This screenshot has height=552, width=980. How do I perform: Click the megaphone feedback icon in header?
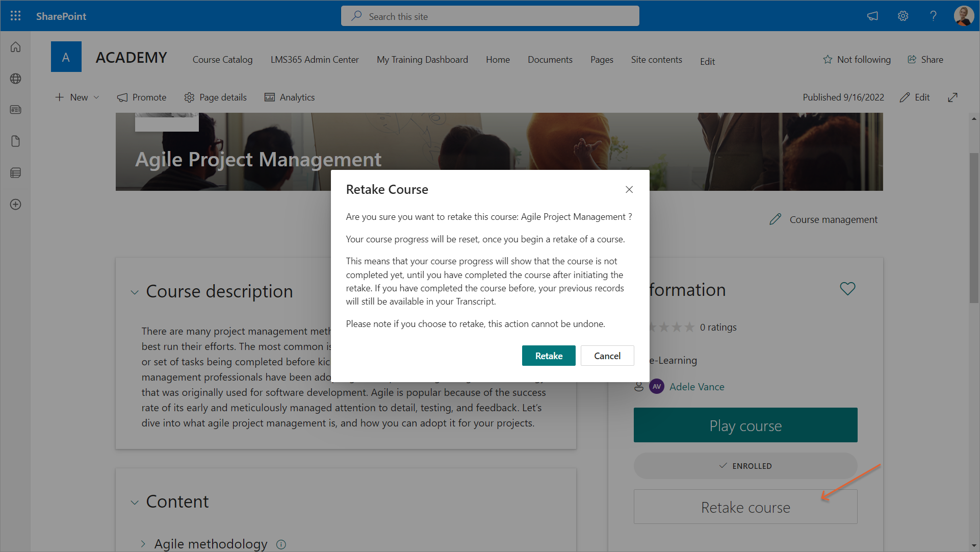tap(872, 16)
